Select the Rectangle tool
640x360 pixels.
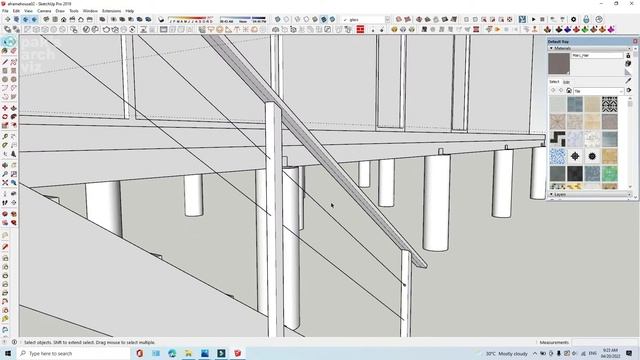click(5, 71)
